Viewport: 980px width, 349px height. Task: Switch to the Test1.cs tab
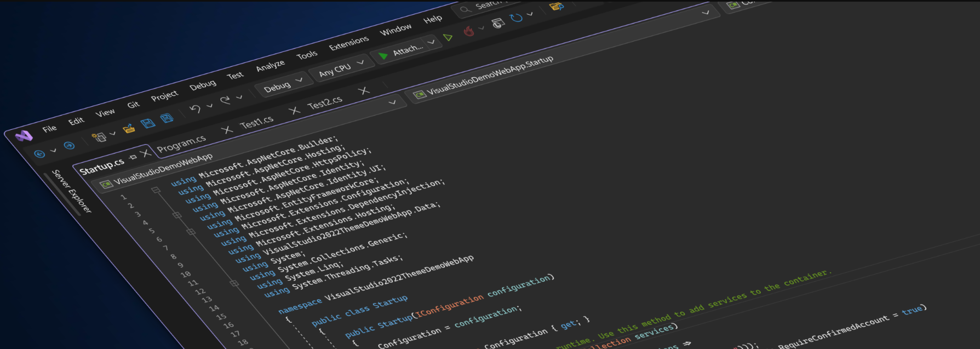point(256,122)
